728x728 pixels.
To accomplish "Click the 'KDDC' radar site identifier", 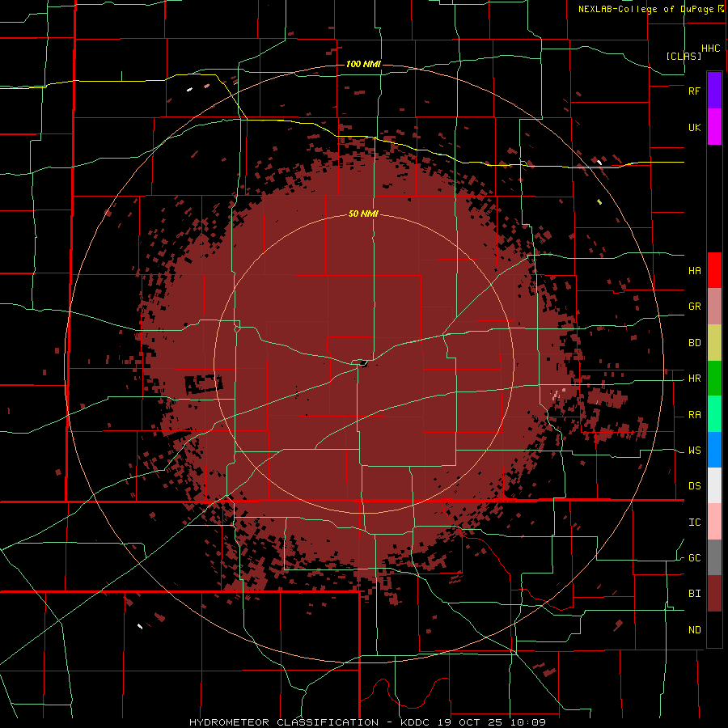I will (x=415, y=722).
